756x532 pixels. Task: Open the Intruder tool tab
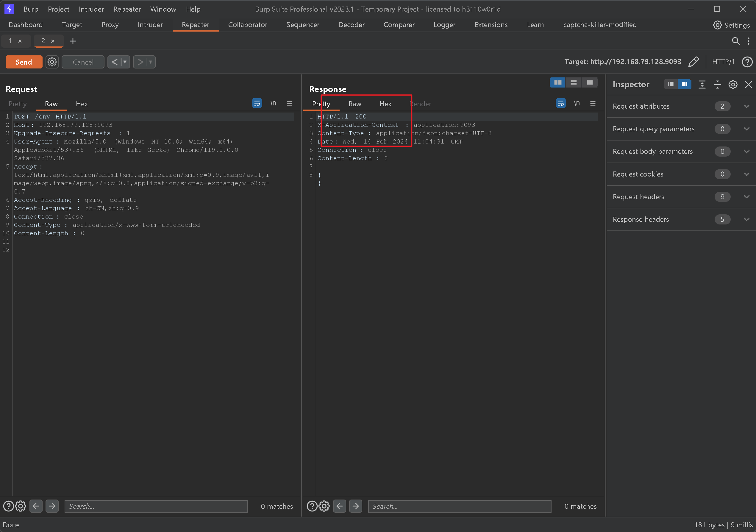150,25
